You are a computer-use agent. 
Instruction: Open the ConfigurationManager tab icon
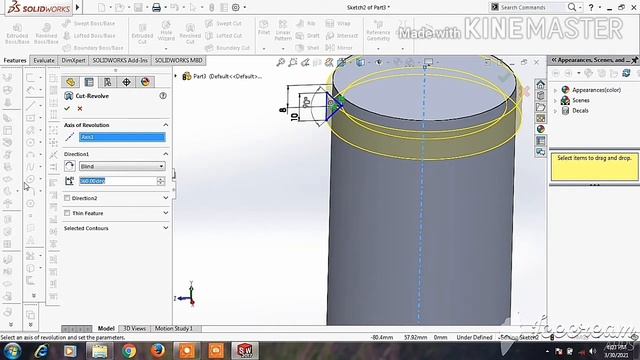107,82
